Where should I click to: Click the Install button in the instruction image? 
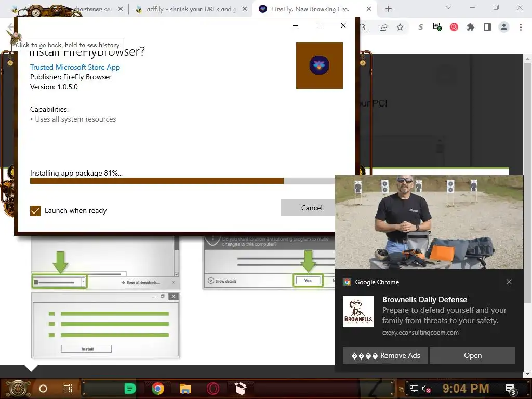[x=87, y=349]
